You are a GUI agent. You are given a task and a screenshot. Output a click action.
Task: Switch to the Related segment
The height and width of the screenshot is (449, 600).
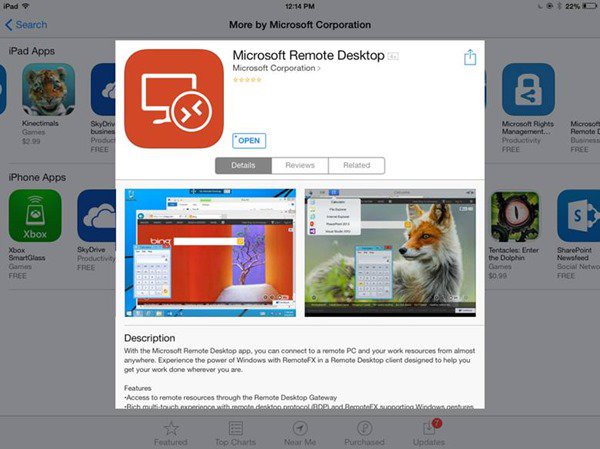click(357, 165)
